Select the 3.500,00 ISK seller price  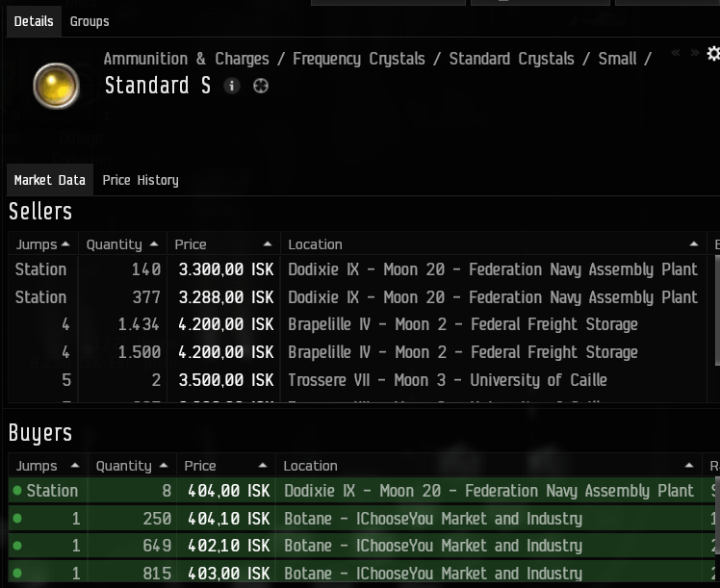tap(226, 380)
